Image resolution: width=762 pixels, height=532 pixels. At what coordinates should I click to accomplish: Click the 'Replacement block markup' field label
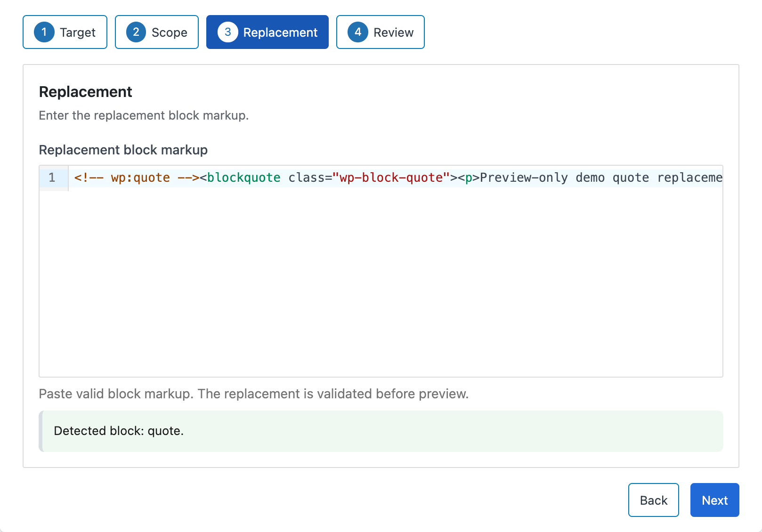tap(123, 150)
